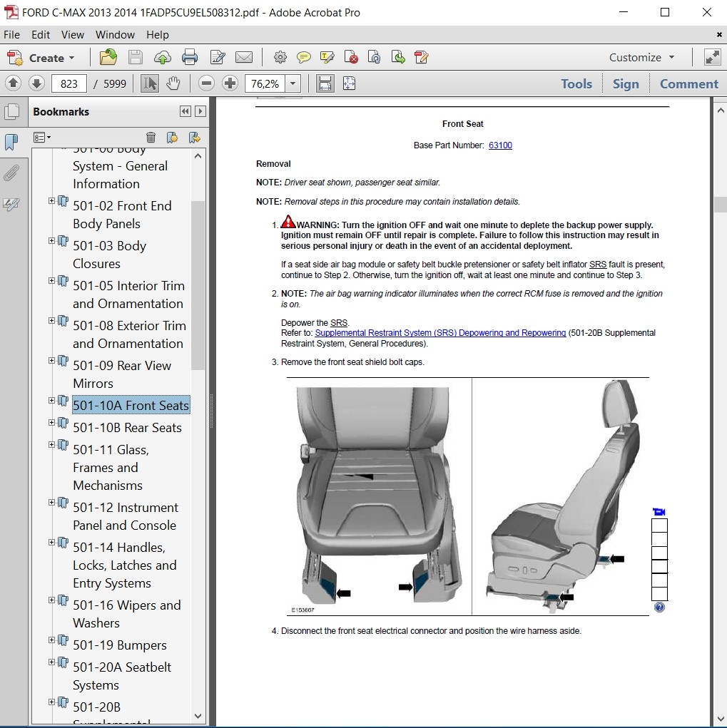The width and height of the screenshot is (727, 728).
Task: Open the zoom percentage dropdown arrow
Action: coord(293,84)
